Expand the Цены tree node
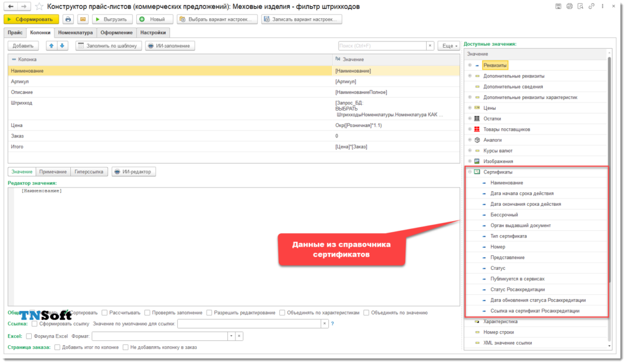The image size is (626, 364). [x=469, y=108]
